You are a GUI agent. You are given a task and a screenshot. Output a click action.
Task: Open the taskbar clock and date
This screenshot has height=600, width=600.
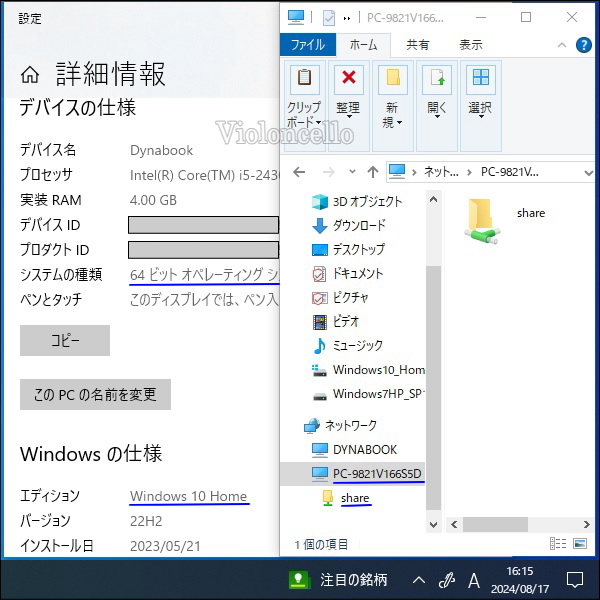click(x=520, y=580)
